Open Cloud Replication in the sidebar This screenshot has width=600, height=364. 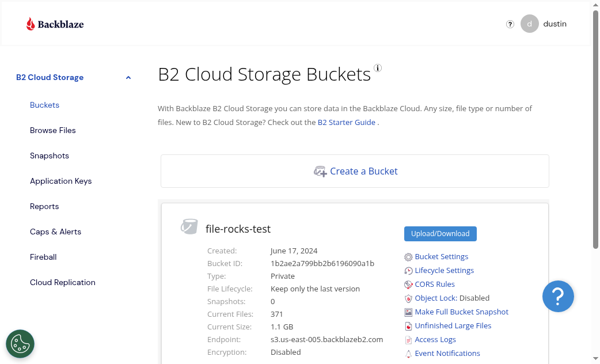pos(63,282)
